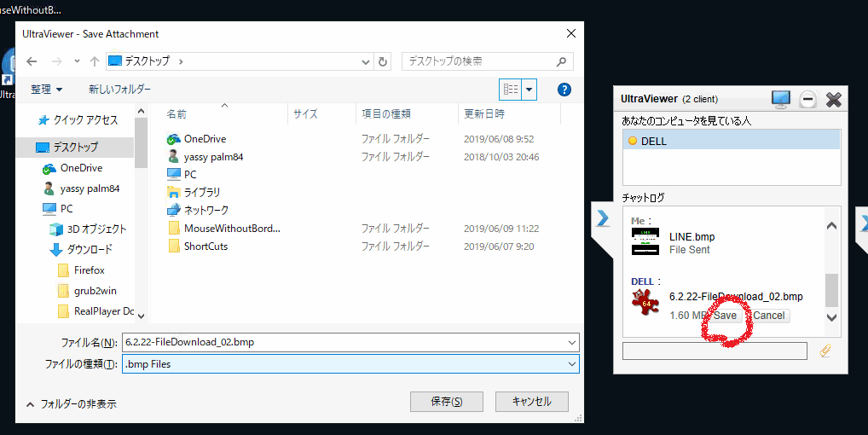Select ネットワーク in file list
868x435 pixels.
198,210
